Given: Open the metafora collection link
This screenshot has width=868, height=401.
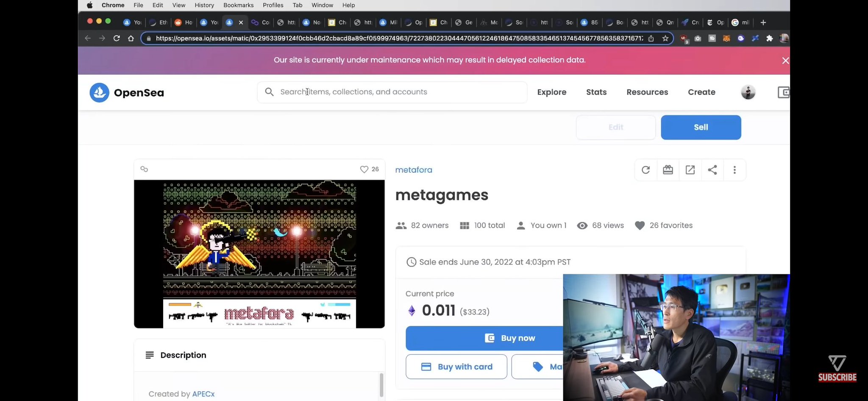Looking at the screenshot, I should (x=414, y=170).
